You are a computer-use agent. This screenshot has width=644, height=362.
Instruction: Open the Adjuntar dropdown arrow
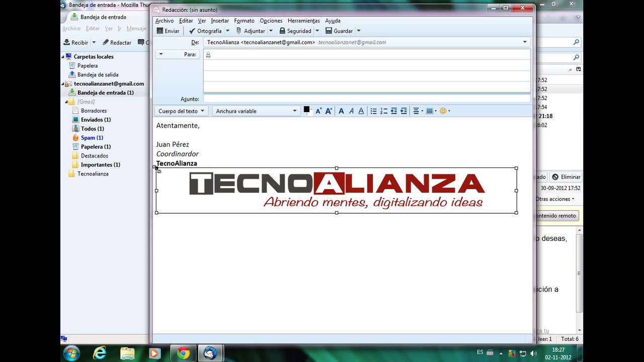270,31
